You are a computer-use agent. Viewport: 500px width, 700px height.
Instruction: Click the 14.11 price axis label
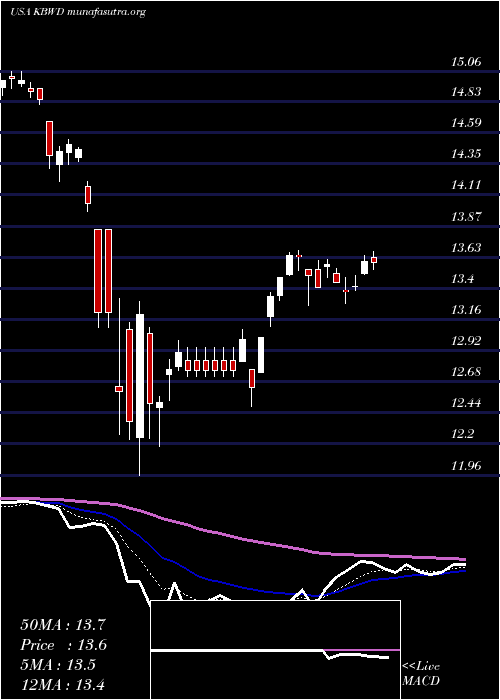pyautogui.click(x=466, y=185)
